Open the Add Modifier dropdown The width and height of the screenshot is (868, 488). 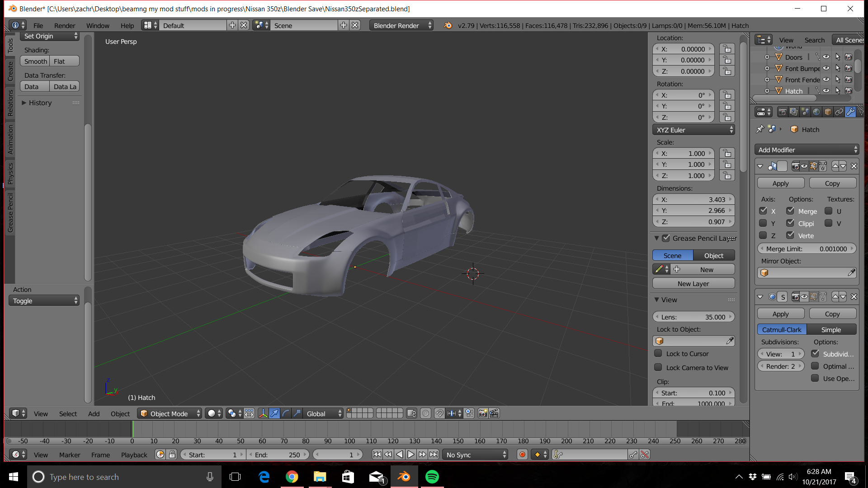(x=807, y=150)
